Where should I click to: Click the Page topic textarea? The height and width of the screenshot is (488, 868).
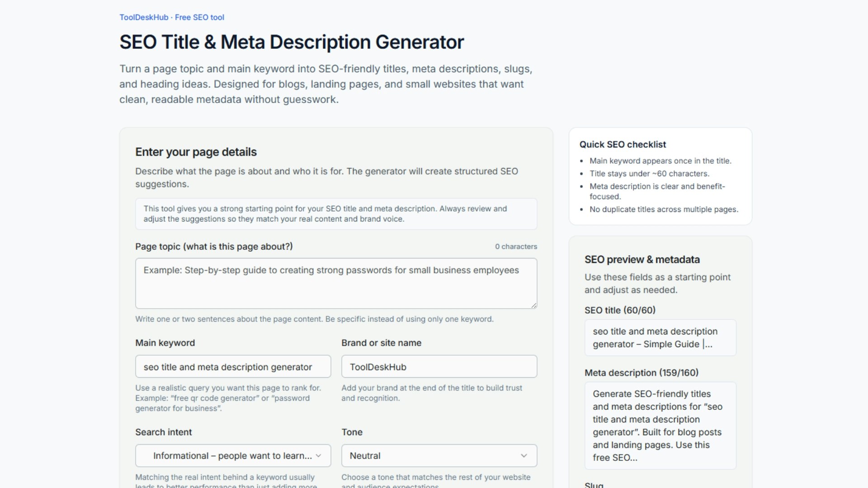pyautogui.click(x=336, y=283)
